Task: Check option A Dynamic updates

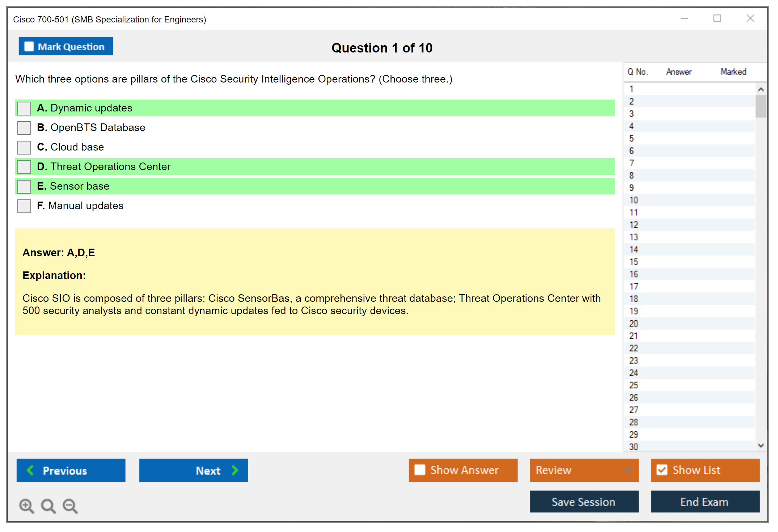Action: point(24,108)
